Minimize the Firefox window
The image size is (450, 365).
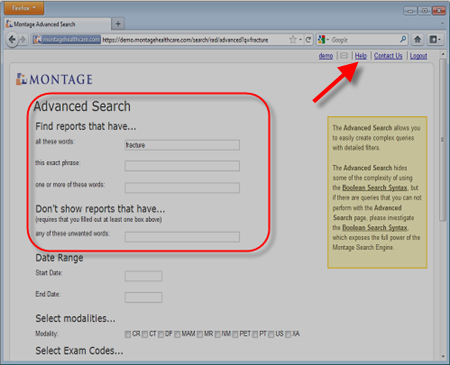tap(410, 11)
